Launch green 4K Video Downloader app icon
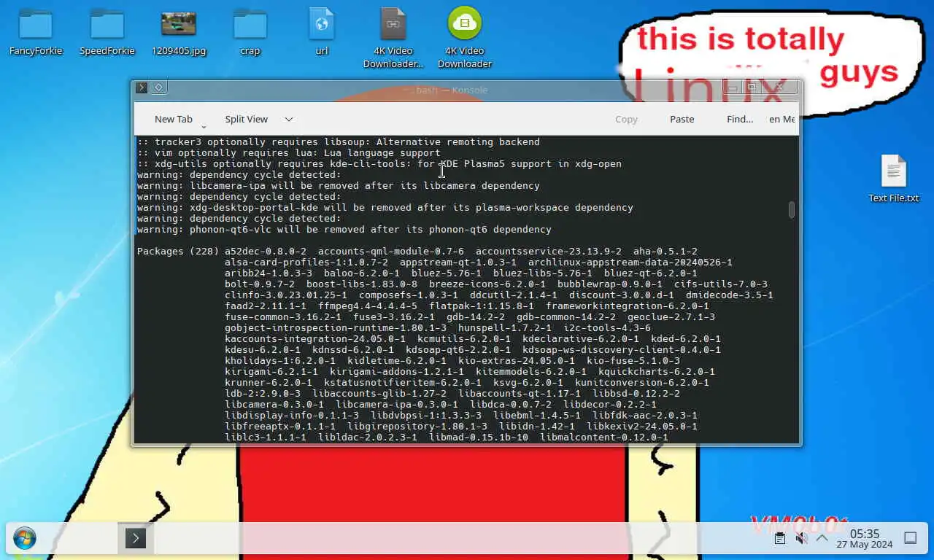This screenshot has height=560, width=934. pyautogui.click(x=465, y=23)
